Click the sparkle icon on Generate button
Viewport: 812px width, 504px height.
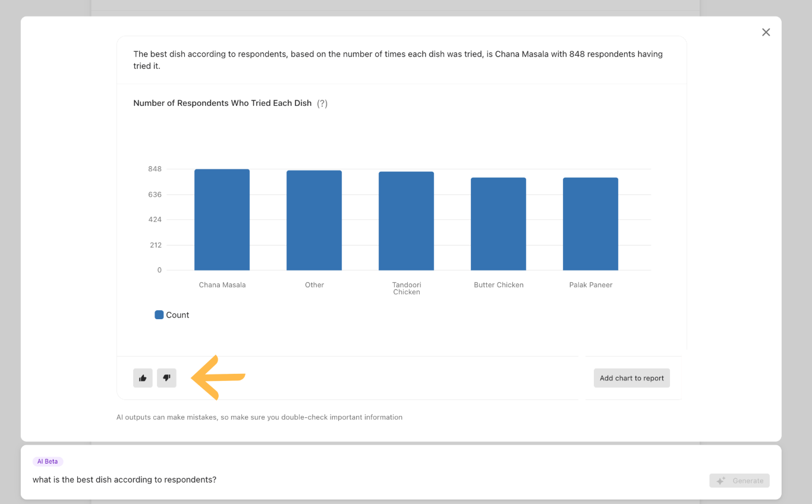tap(720, 481)
